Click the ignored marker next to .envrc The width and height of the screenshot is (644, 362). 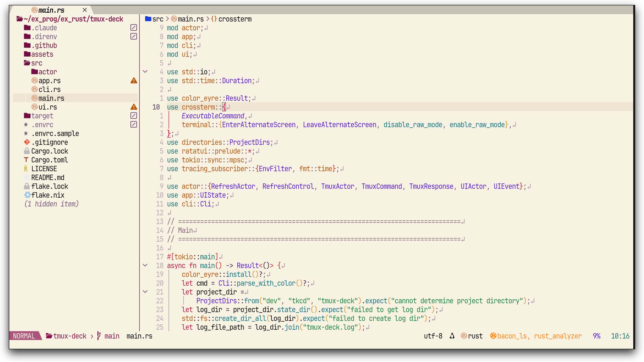tap(134, 124)
